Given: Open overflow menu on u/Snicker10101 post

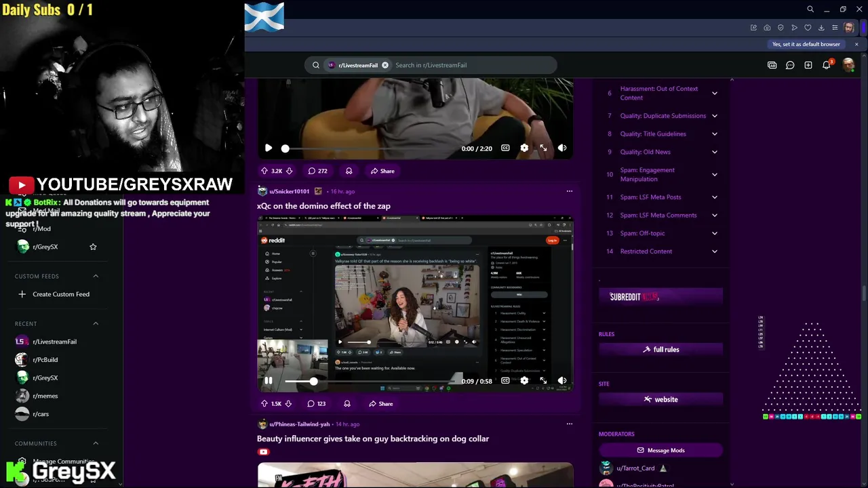Looking at the screenshot, I should point(570,191).
